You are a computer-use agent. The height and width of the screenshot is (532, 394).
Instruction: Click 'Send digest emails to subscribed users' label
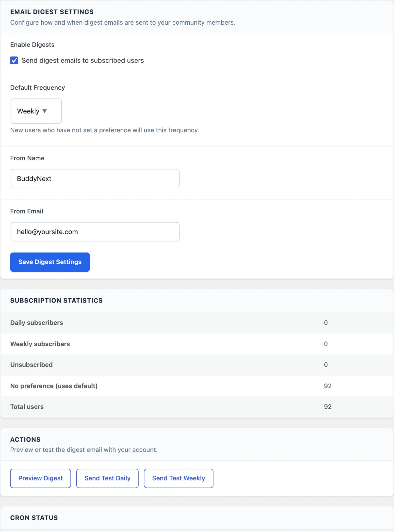coord(83,61)
